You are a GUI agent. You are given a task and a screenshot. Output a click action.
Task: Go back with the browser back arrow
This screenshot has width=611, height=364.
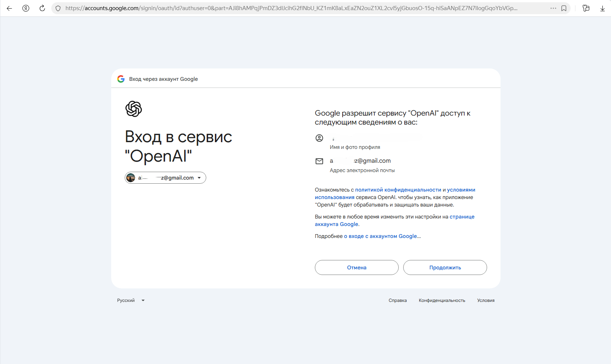click(x=9, y=8)
